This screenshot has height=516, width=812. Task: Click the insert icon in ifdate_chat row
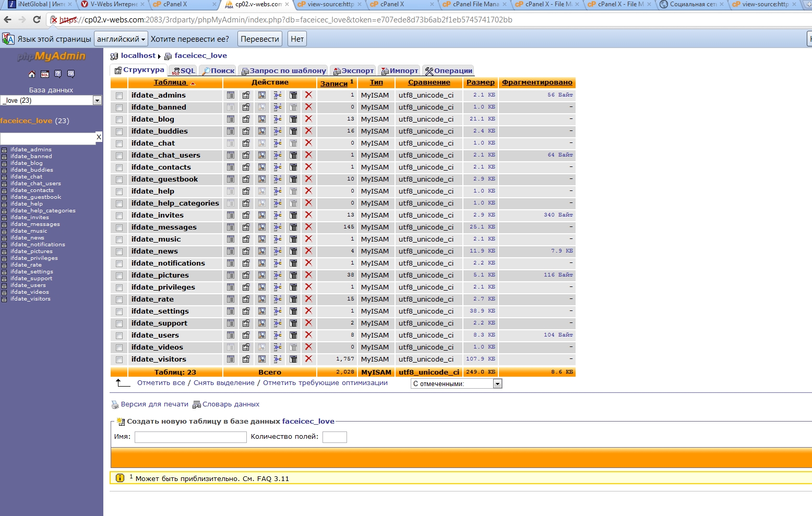tap(278, 143)
